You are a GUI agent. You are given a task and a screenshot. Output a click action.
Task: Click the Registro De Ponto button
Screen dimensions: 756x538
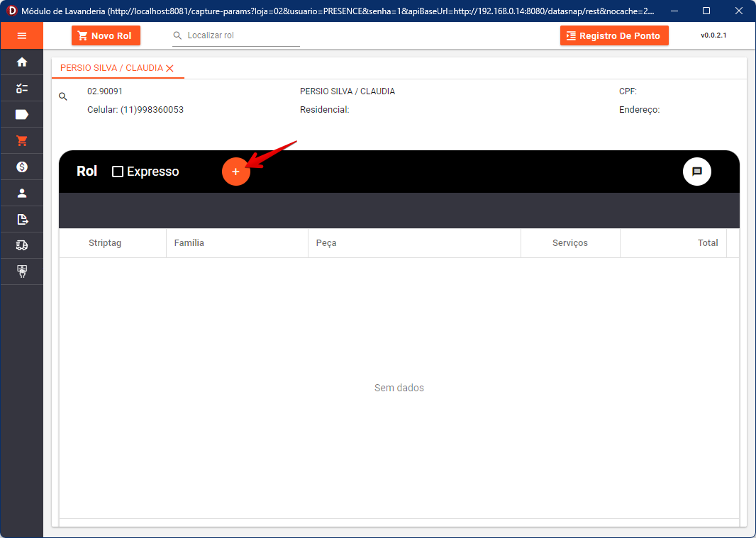[x=614, y=35]
